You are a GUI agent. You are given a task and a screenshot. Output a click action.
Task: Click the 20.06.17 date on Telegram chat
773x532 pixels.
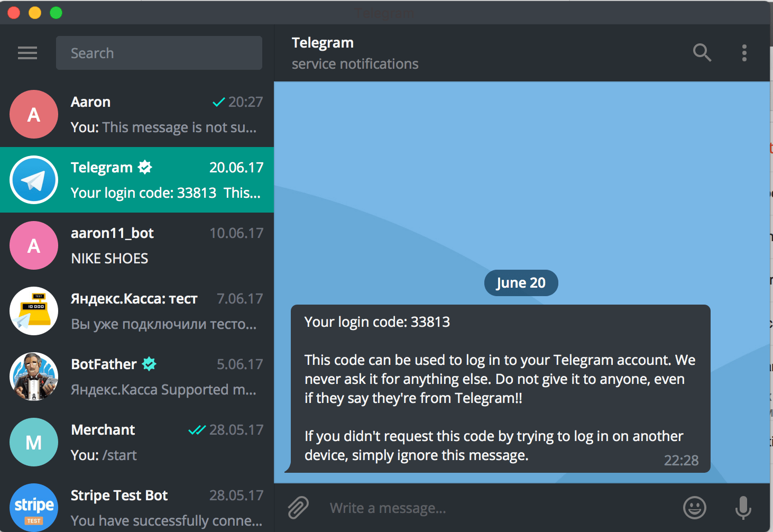pos(236,168)
